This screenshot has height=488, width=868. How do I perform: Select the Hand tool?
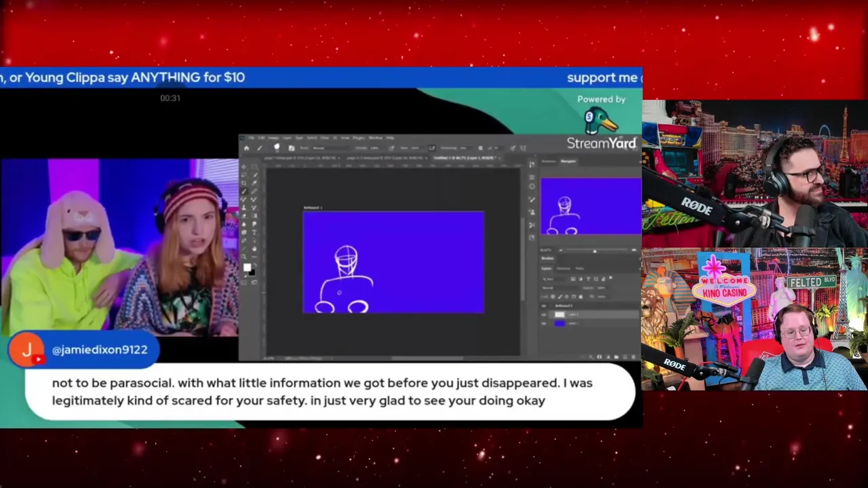click(x=254, y=249)
